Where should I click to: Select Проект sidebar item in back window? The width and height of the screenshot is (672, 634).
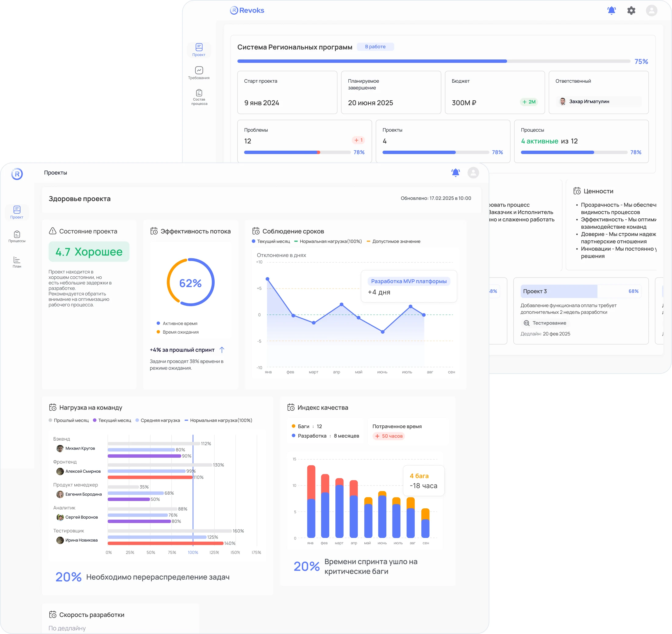click(x=199, y=50)
